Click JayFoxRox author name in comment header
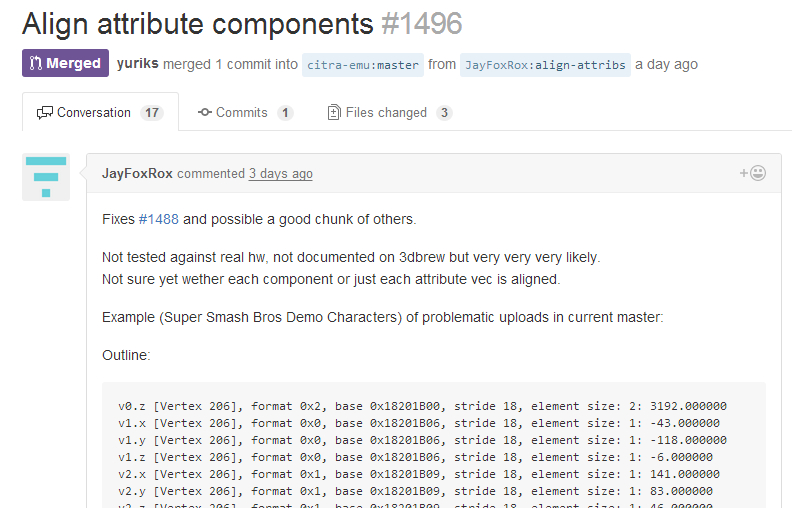The image size is (792, 508). tap(137, 173)
